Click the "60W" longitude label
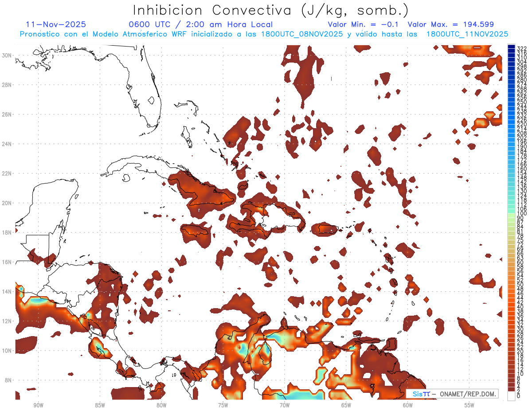This screenshot has height=411, width=532. pos(408,405)
